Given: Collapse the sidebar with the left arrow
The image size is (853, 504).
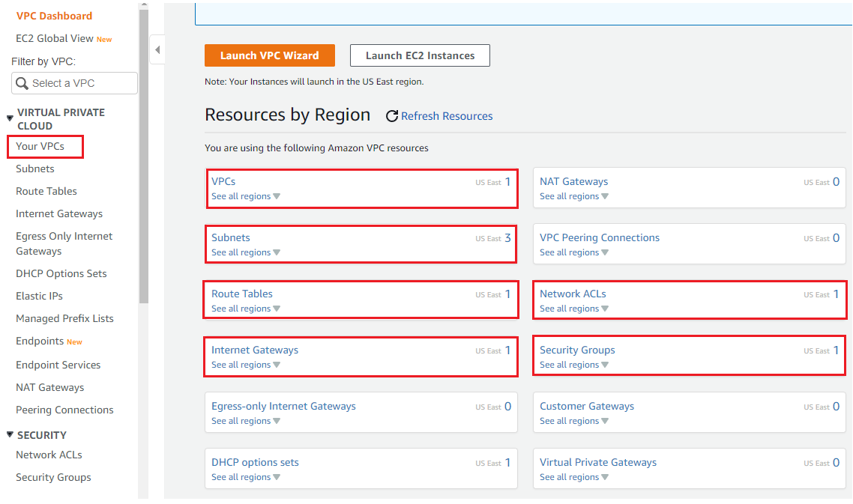Looking at the screenshot, I should (157, 50).
